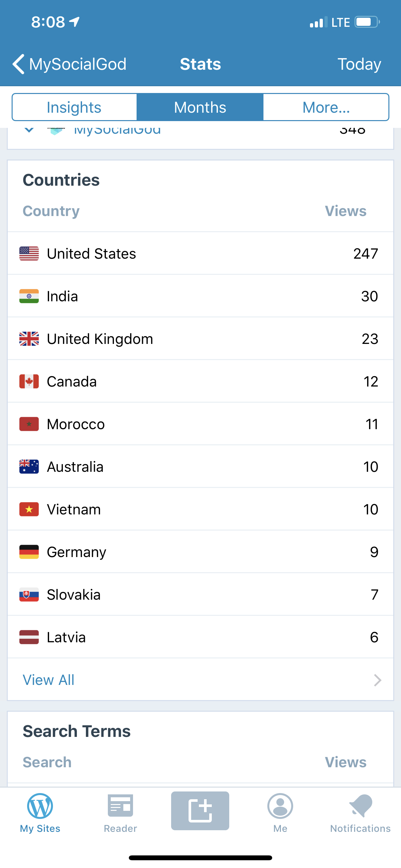Tap the Canada flag icon
Viewport: 401px width, 868px height.
(x=29, y=381)
